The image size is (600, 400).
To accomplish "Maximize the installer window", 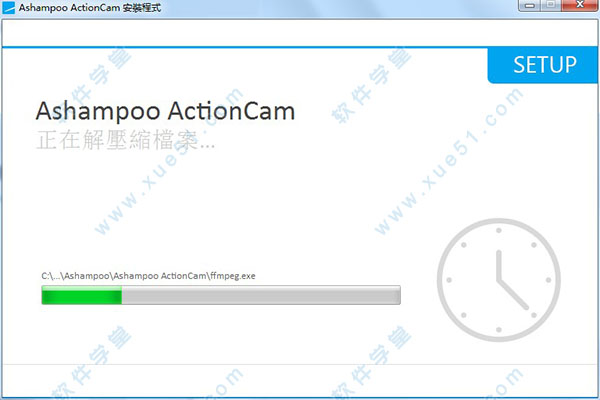I will pyautogui.click(x=551, y=5).
